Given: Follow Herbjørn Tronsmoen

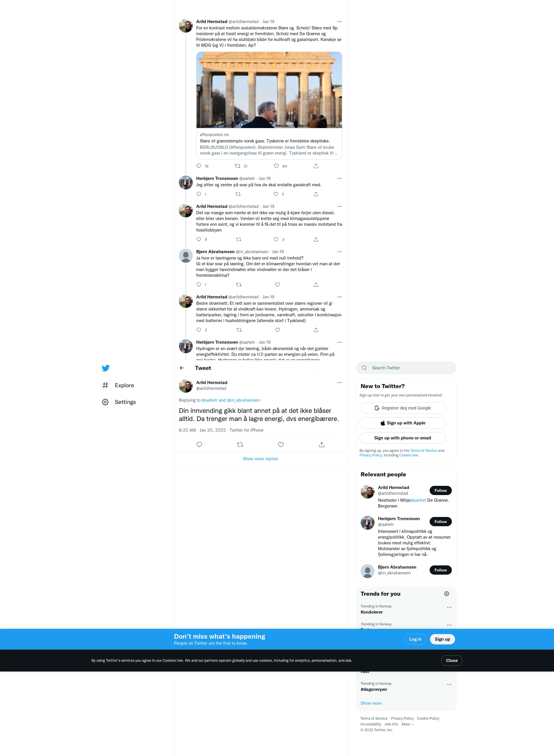Looking at the screenshot, I should pyautogui.click(x=440, y=522).
